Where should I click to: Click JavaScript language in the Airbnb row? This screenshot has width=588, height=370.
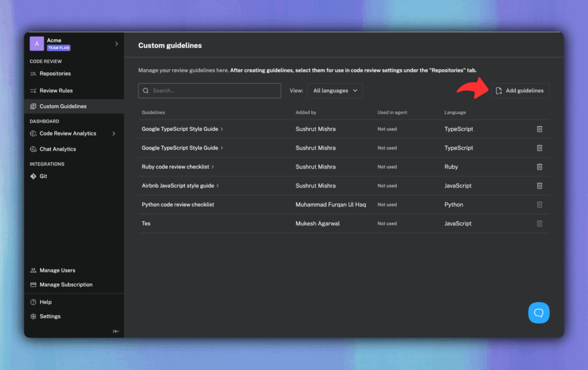click(458, 186)
